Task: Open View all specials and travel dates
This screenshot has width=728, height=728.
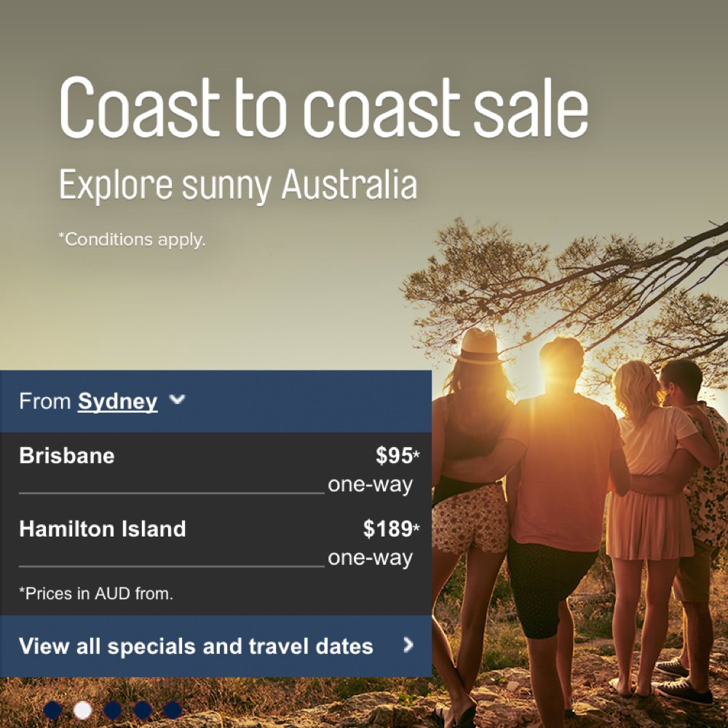Action: (216, 646)
